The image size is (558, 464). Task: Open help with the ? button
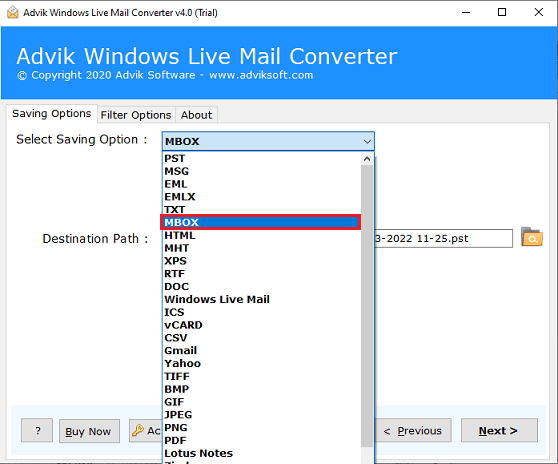coord(37,431)
